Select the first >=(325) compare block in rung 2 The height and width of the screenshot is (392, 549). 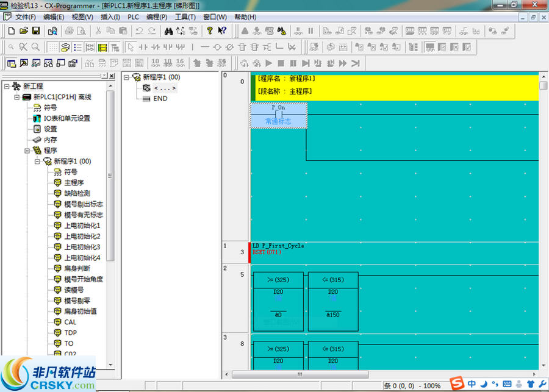click(278, 301)
